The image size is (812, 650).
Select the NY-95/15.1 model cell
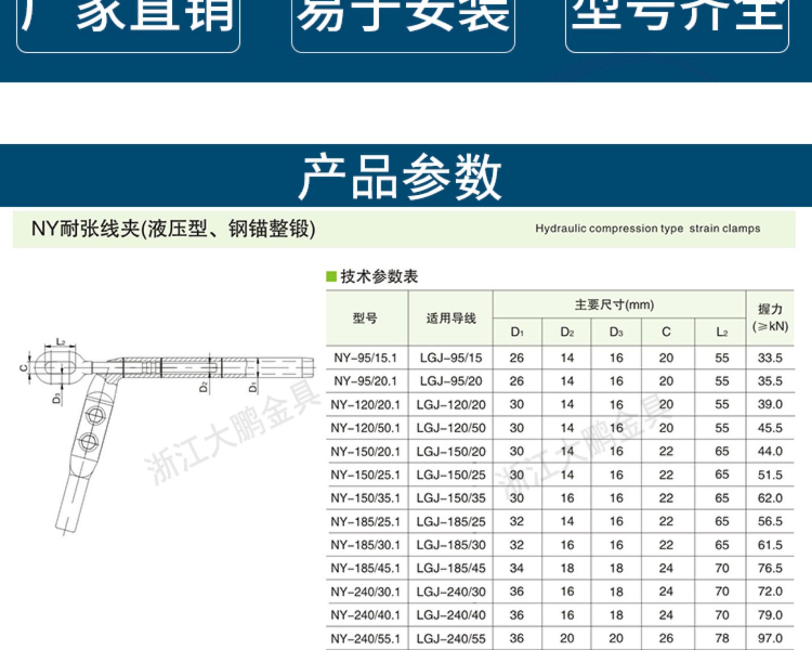pos(365,358)
